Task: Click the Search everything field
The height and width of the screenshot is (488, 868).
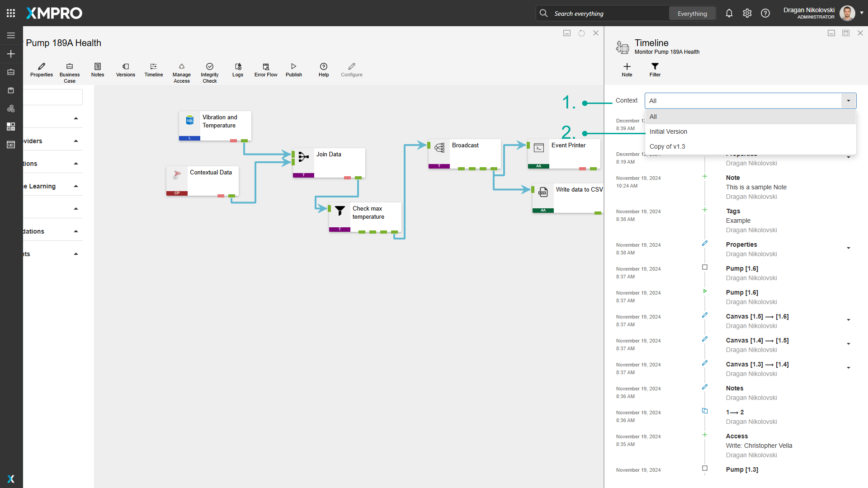Action: point(610,14)
